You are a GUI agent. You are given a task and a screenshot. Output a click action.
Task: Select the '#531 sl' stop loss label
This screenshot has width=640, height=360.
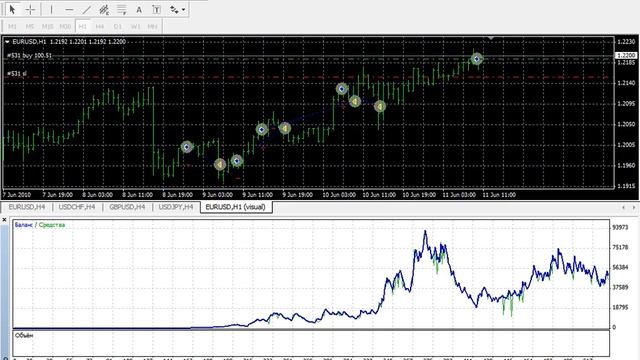[17, 73]
